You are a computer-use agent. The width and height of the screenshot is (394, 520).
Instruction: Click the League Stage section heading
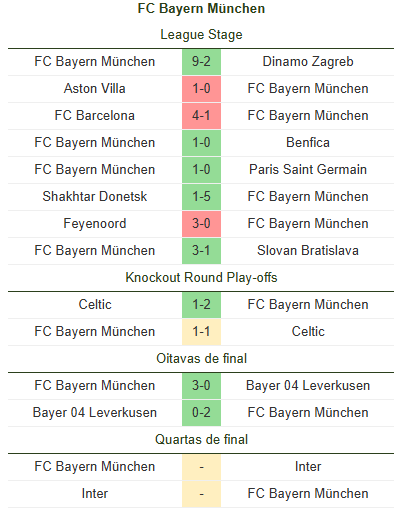(201, 35)
